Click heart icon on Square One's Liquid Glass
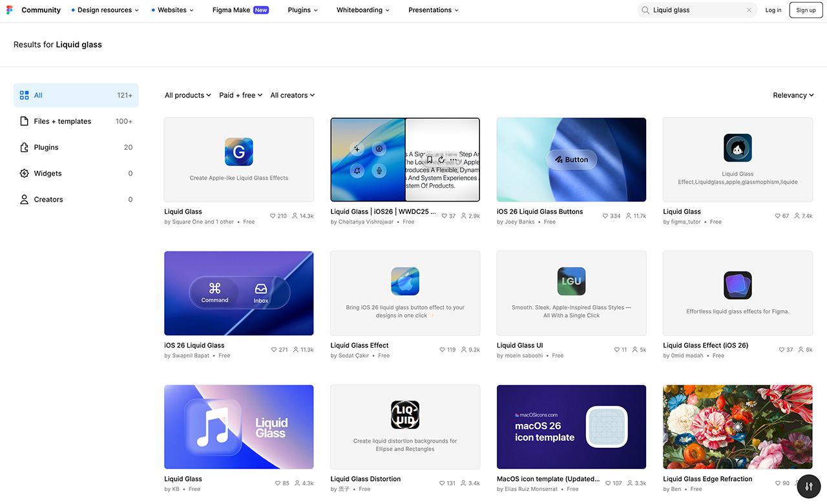The image size is (827, 504). click(272, 216)
